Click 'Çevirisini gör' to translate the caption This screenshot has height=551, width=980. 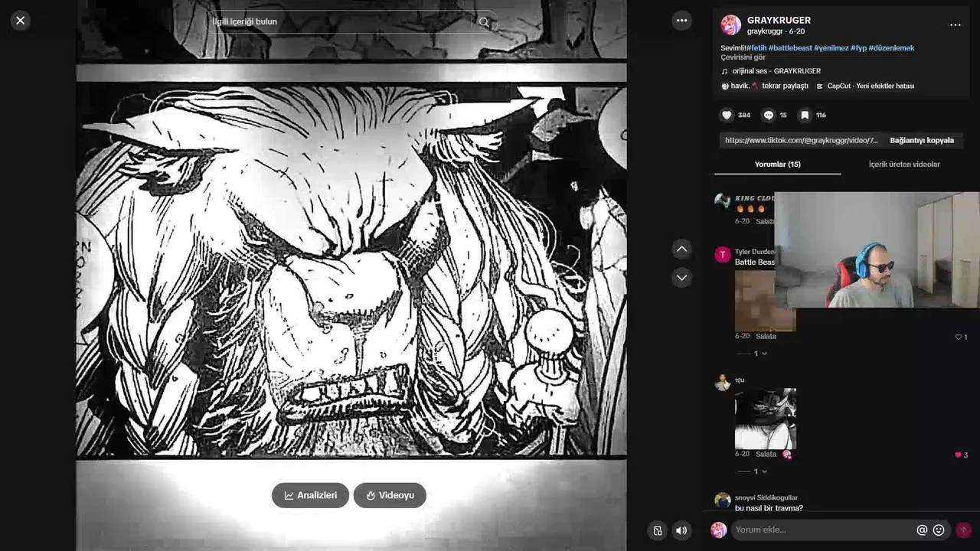click(743, 57)
